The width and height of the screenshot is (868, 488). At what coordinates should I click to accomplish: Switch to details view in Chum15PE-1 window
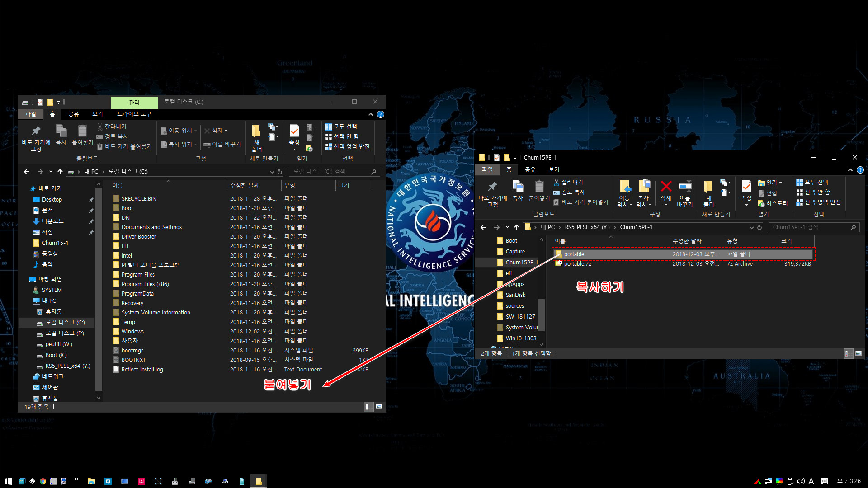848,353
